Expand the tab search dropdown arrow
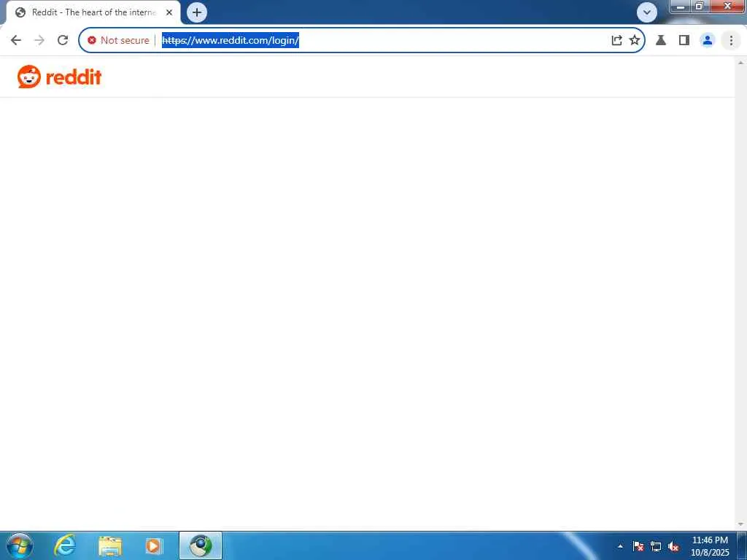747x560 pixels. [x=647, y=12]
